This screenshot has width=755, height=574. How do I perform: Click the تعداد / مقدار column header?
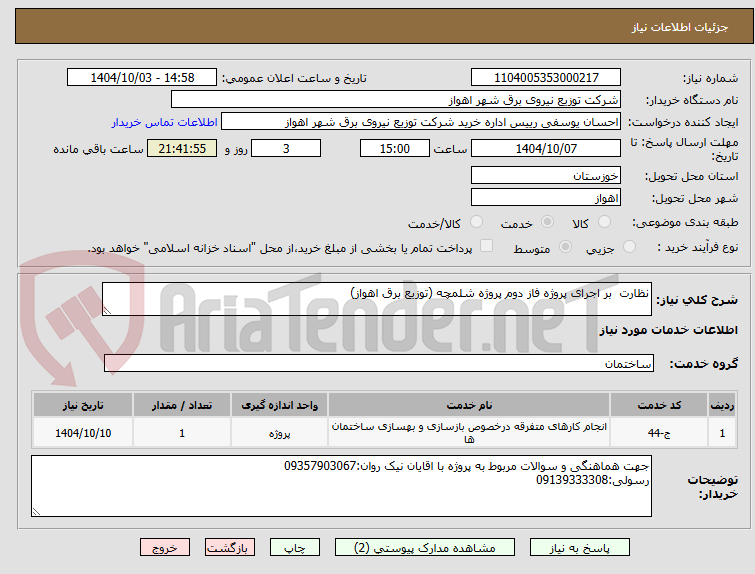182,405
